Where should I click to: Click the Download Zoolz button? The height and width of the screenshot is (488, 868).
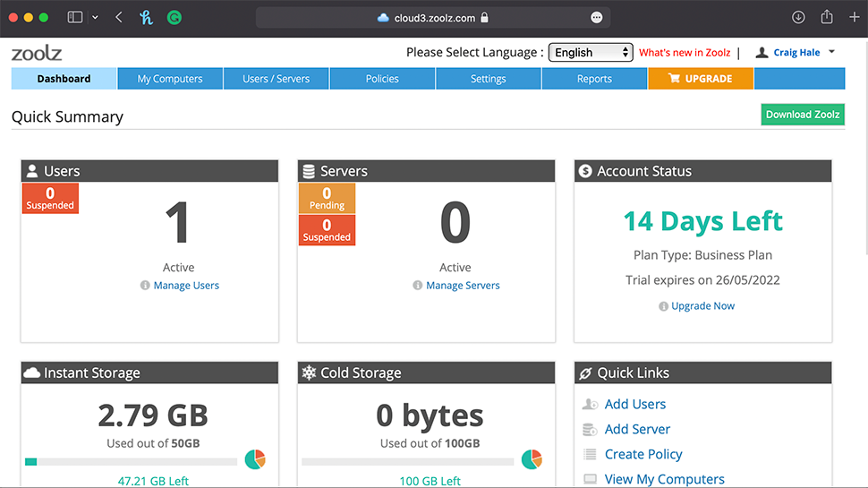(x=803, y=115)
